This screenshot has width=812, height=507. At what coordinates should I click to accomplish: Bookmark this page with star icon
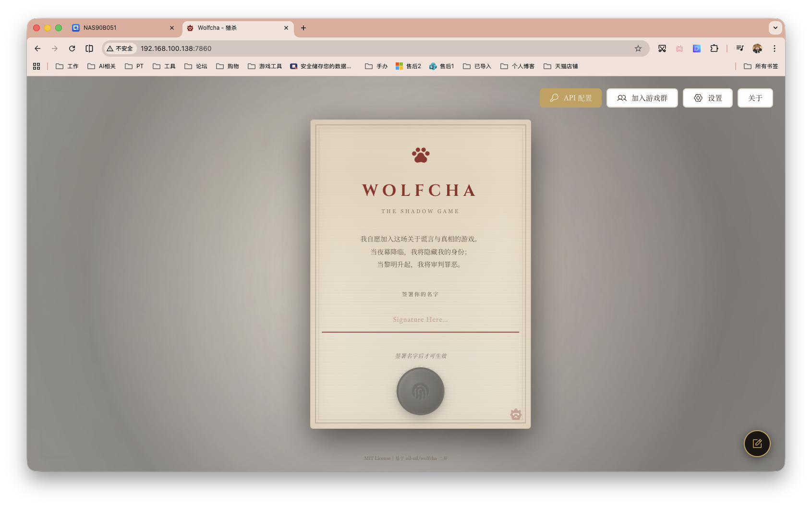click(x=638, y=48)
